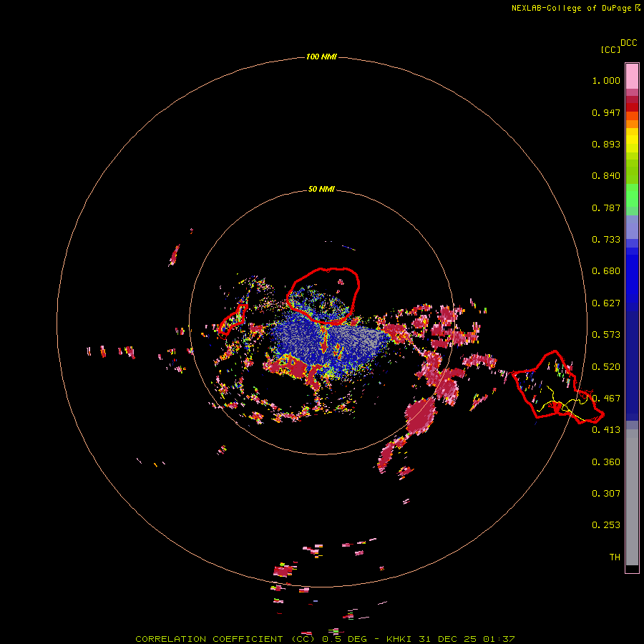This screenshot has height=644, width=644.
Task: Pick the light pink segment atop the color bar
Action: click(632, 76)
